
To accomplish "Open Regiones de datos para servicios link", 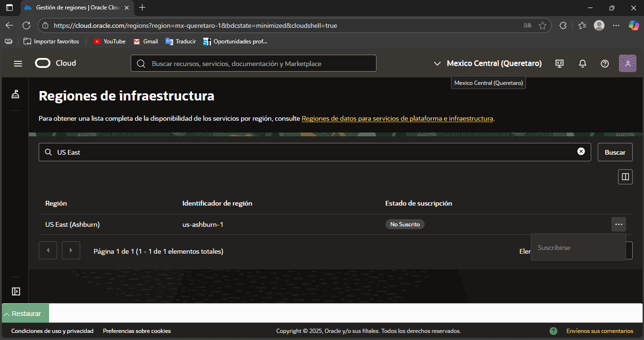I will [397, 118].
